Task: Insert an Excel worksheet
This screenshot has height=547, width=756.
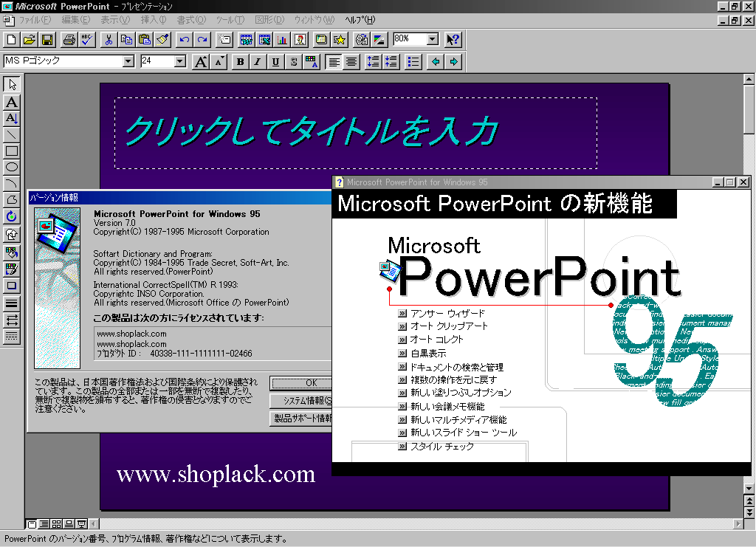Action: click(264, 40)
